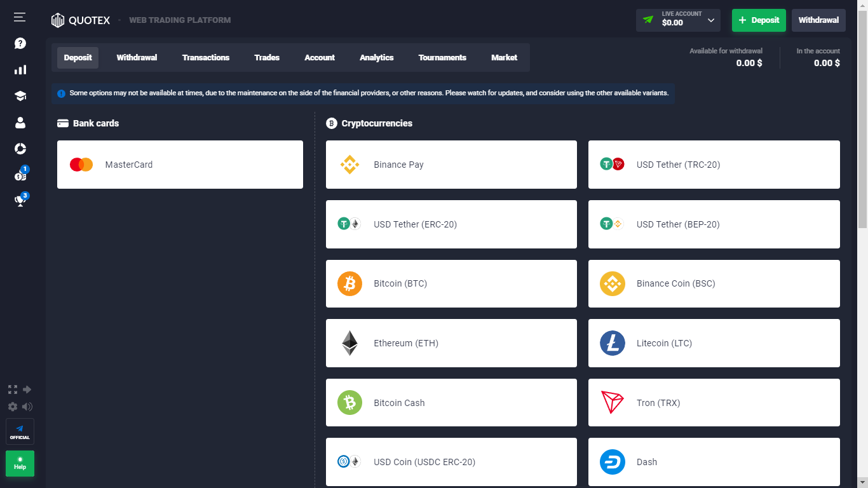Screen dimensions: 868x488
Task: Open the support chat question bubble icon
Action: [20, 43]
